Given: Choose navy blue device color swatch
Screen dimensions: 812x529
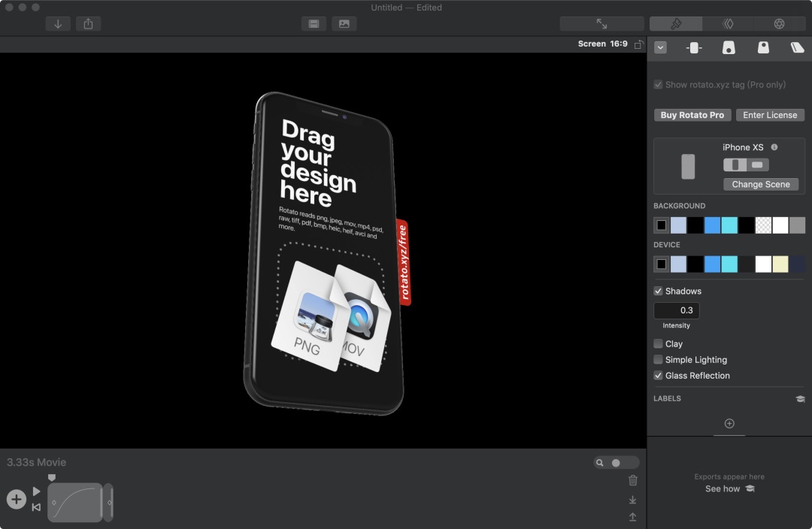Looking at the screenshot, I should coord(798,264).
